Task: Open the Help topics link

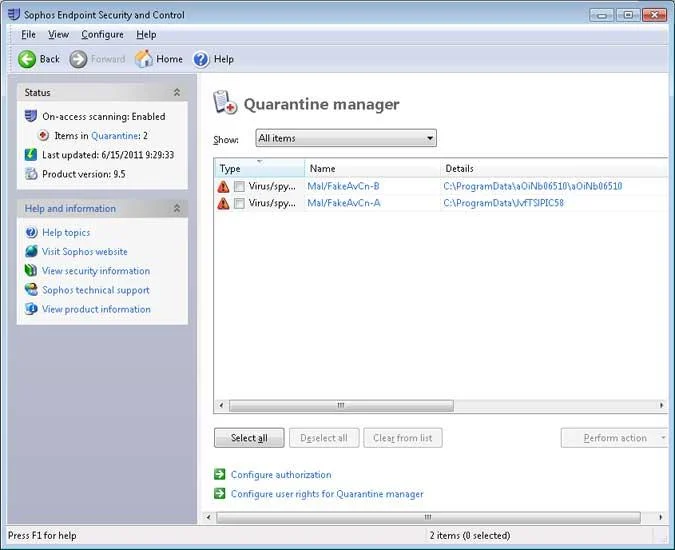Action: coord(66,232)
